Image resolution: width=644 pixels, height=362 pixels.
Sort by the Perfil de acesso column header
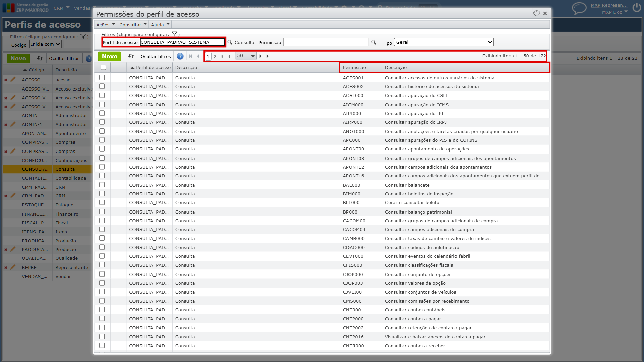point(151,68)
